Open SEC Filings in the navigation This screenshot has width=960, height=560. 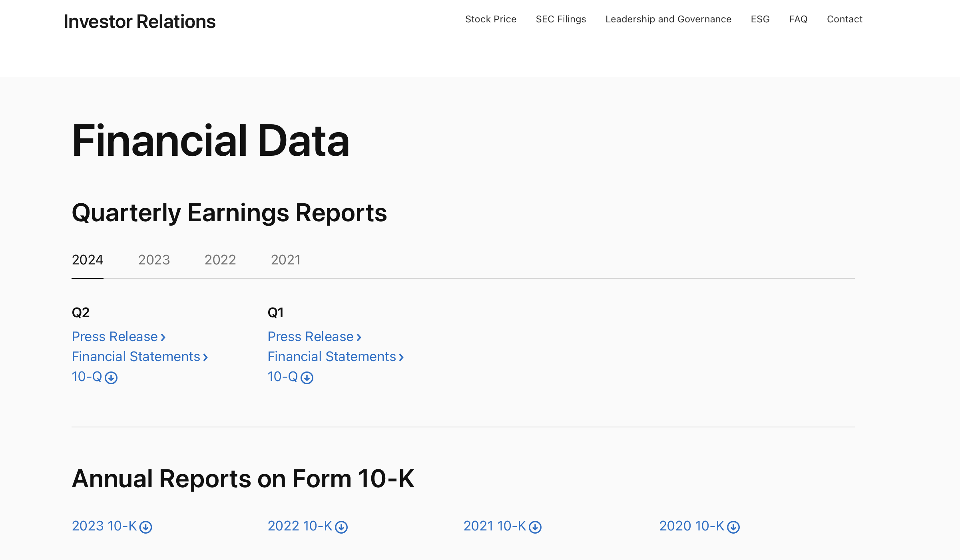click(x=561, y=19)
